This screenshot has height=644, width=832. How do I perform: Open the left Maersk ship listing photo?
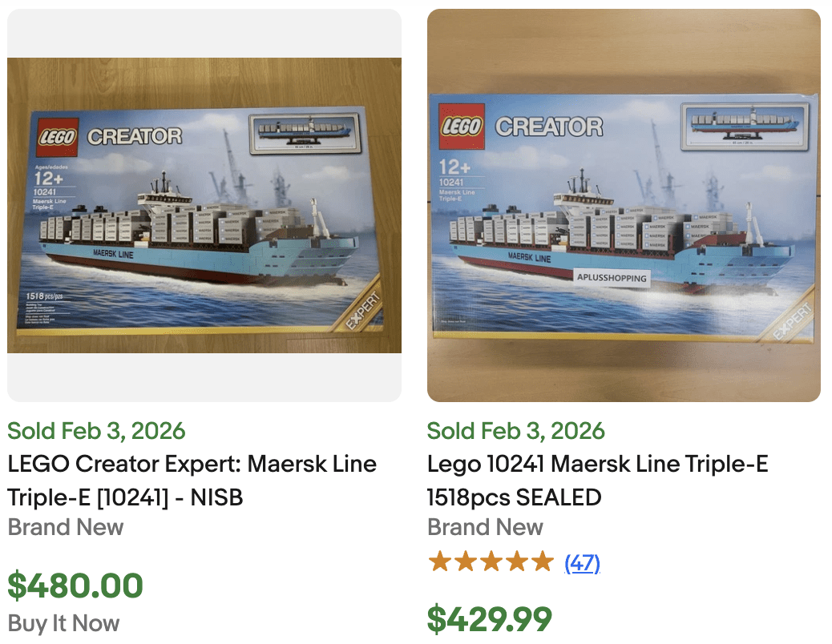pos(204,203)
